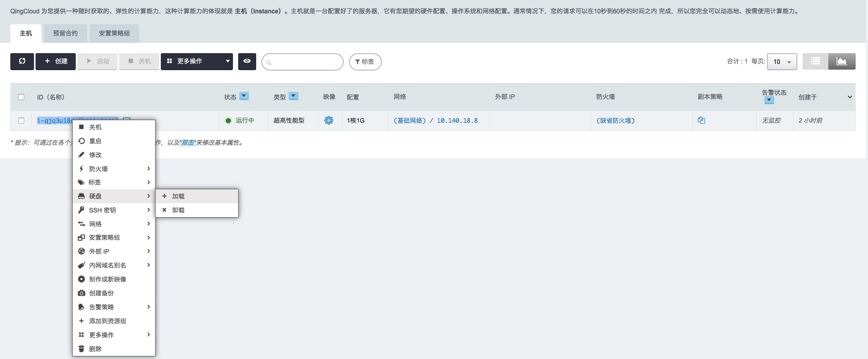
Task: Switch to chart monitoring view icon
Action: [x=842, y=61]
